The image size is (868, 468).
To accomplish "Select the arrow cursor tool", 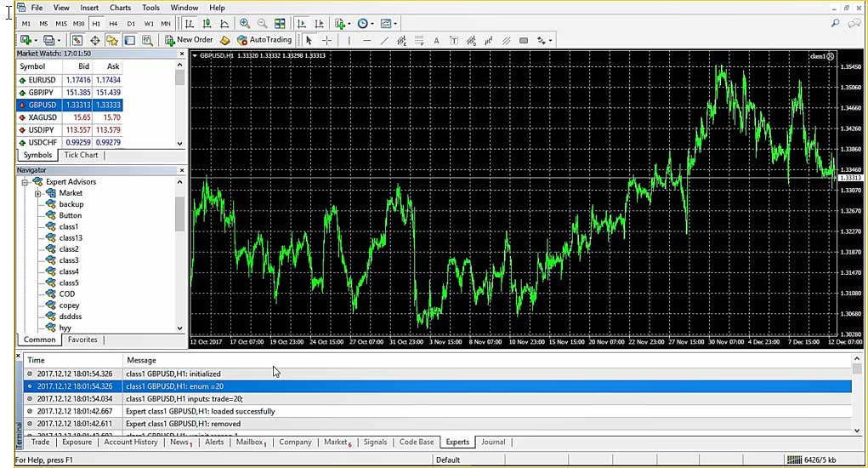I will [309, 40].
